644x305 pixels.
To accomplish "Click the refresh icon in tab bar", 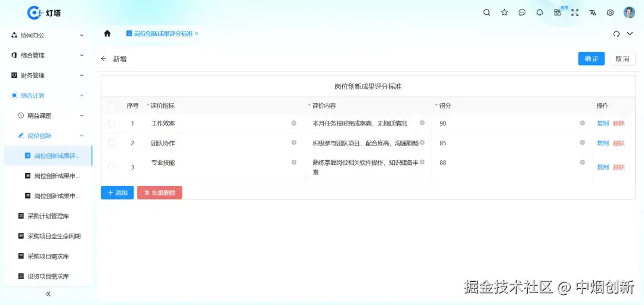I will pos(616,34).
